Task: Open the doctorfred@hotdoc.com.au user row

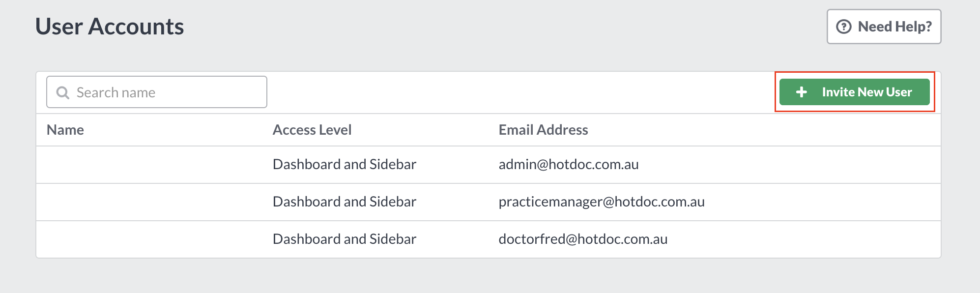Action: click(489, 239)
